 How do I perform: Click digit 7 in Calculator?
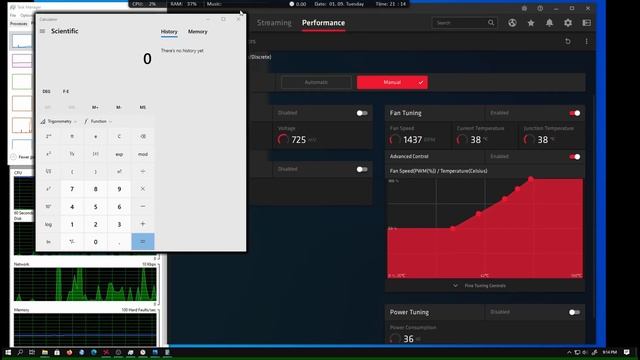(72, 189)
